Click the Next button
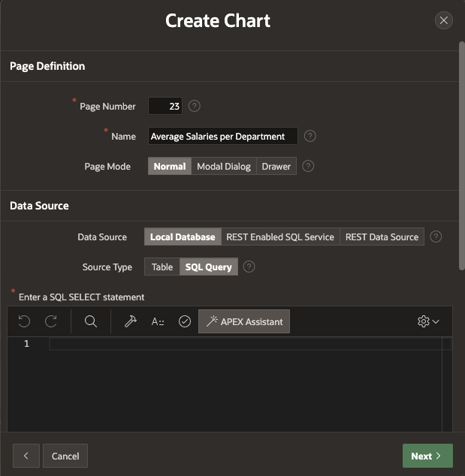Image resolution: width=465 pixels, height=476 pixels. [x=427, y=456]
